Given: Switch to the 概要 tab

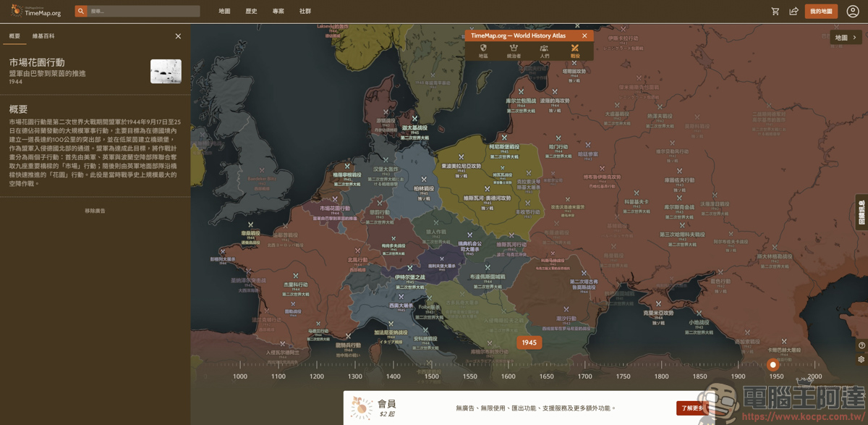Looking at the screenshot, I should coord(14,36).
